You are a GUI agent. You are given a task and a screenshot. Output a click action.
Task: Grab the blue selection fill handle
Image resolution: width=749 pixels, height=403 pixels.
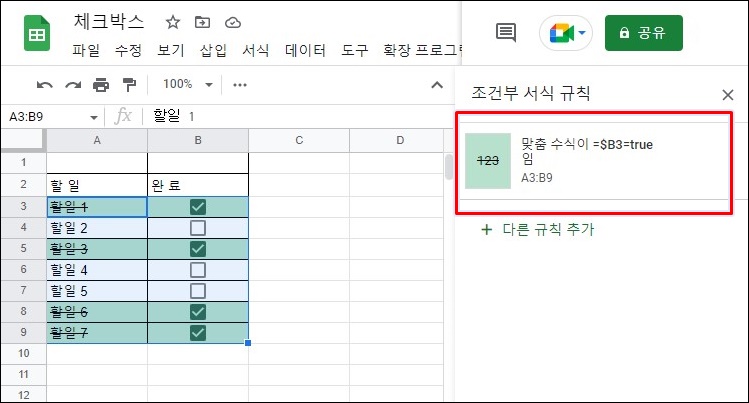point(247,343)
